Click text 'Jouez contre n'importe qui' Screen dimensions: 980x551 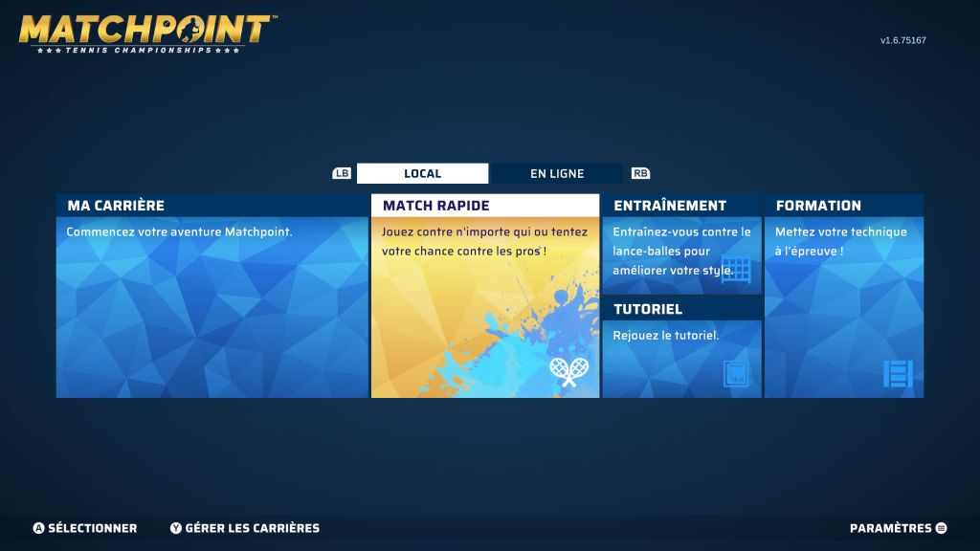(x=457, y=231)
